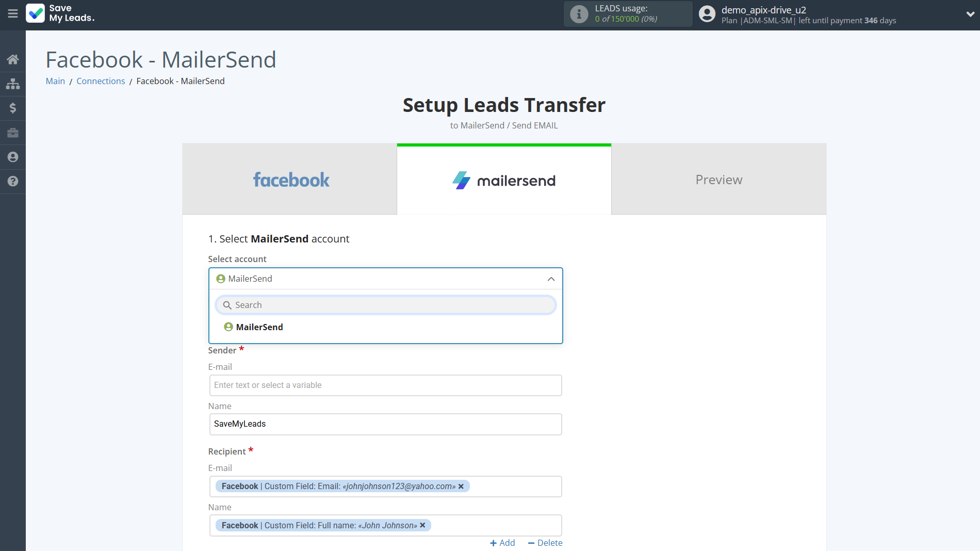Click the Delete recipient link
This screenshot has height=551, width=980.
pos(545,543)
